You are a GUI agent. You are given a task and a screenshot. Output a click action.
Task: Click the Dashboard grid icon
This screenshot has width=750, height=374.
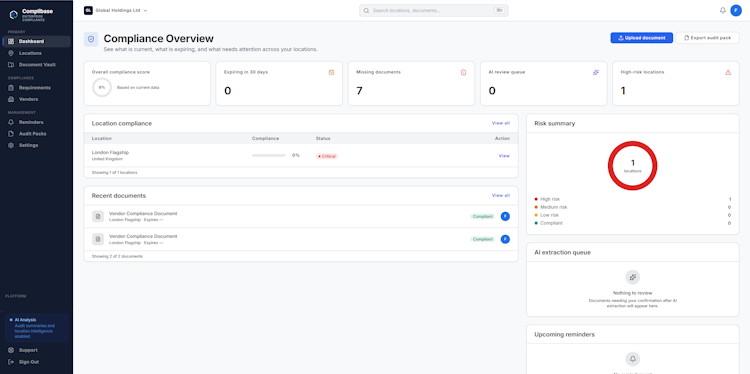click(x=11, y=42)
